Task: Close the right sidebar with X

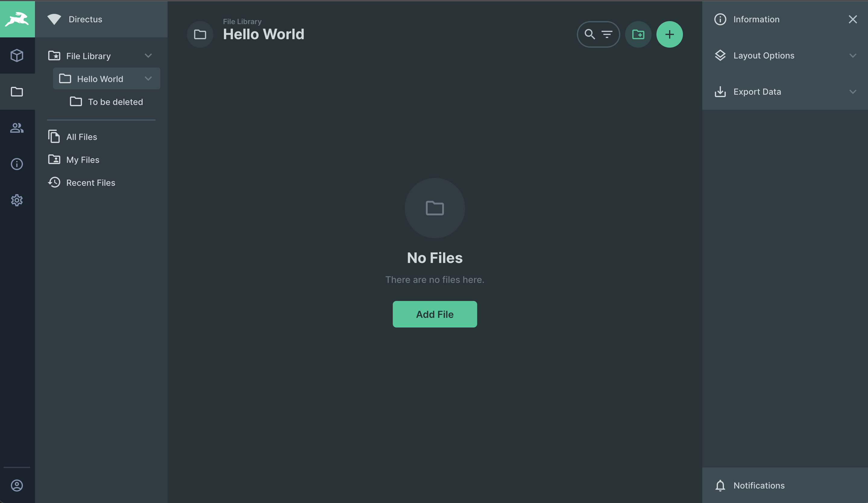Action: (x=853, y=19)
